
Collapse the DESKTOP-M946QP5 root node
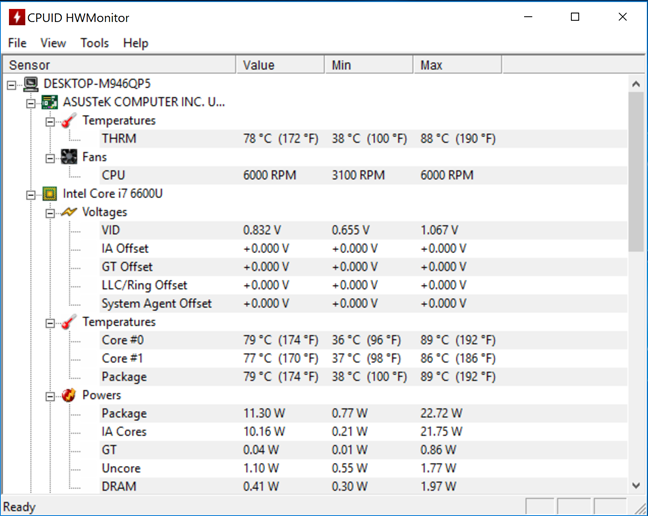(x=12, y=85)
